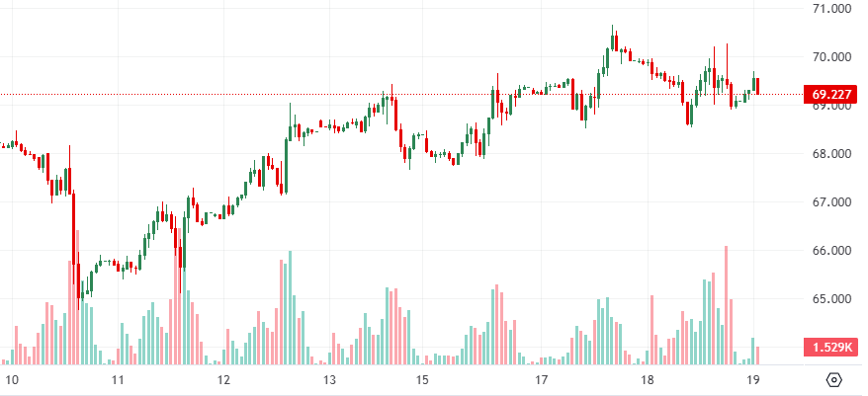Select date 10 on time axis
Viewport: 868px width, 396px height.
pos(12,380)
